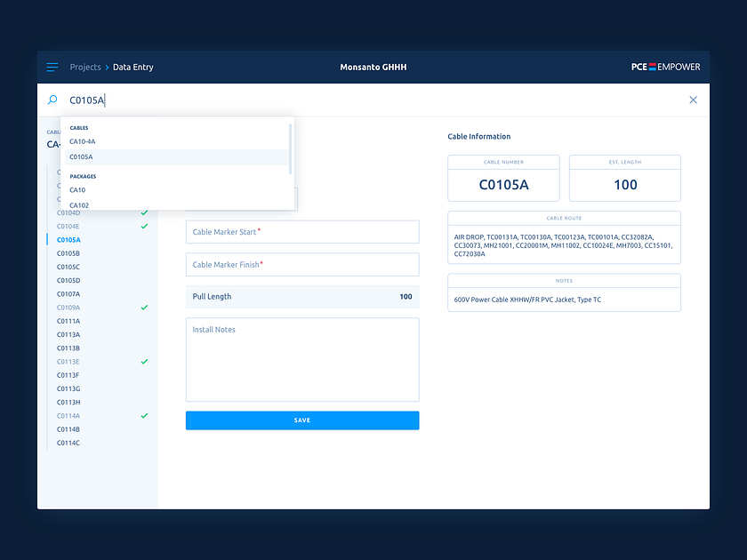Click the suggestions dropdown scrollbar
The image size is (747, 560).
click(x=290, y=149)
